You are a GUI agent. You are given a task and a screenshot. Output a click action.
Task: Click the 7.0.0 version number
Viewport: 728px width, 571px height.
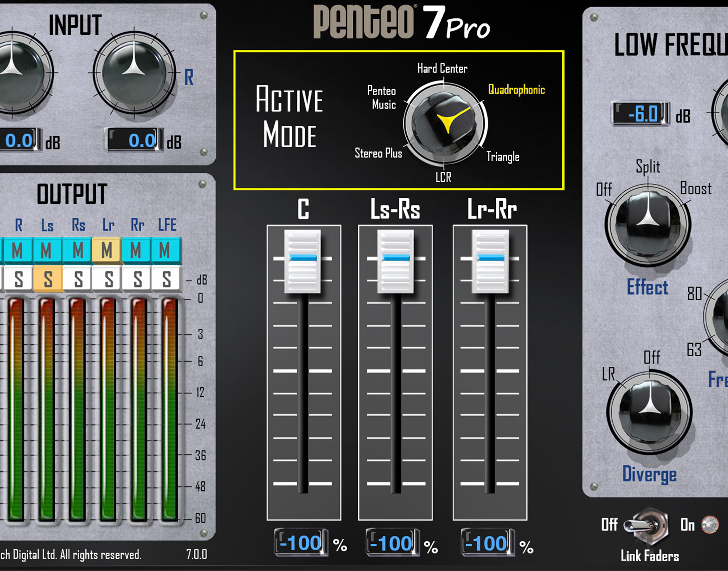(197, 554)
